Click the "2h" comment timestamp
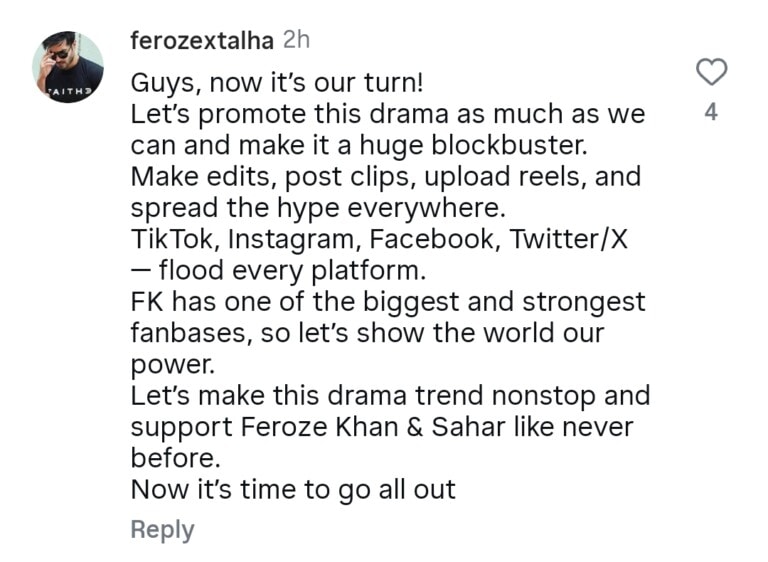 (298, 41)
